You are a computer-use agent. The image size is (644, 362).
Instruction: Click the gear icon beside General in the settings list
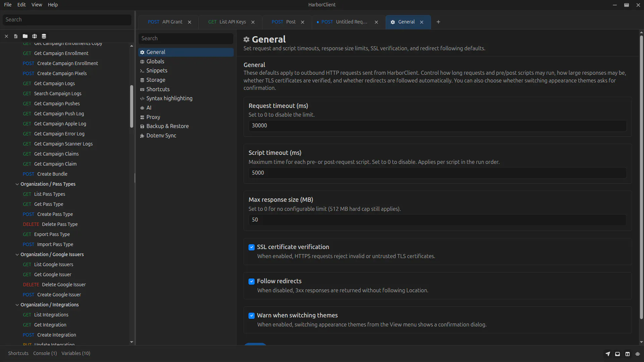(142, 52)
